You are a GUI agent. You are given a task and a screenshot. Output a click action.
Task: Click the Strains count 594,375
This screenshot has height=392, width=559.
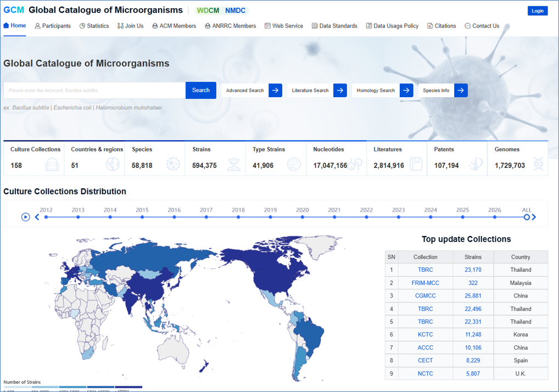point(204,166)
